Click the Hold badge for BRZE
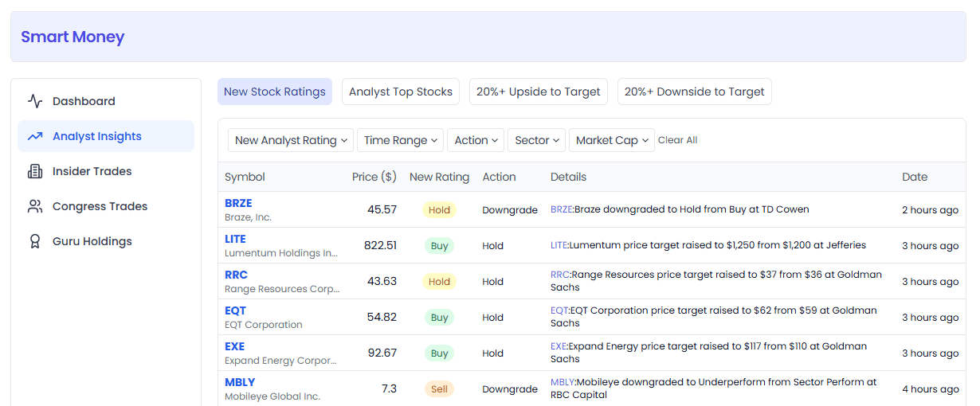 439,210
